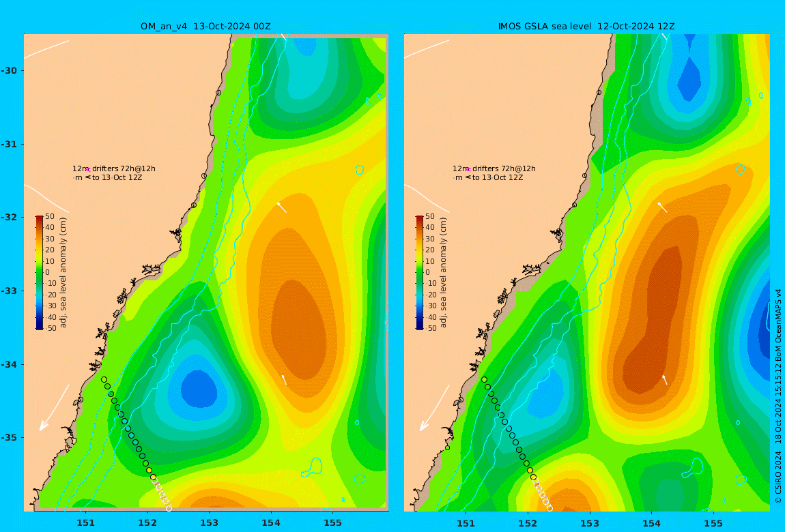The width and height of the screenshot is (785, 532).
Task: Click the right map's '12m drifters 72h@12h' legend text
Action: 494,168
